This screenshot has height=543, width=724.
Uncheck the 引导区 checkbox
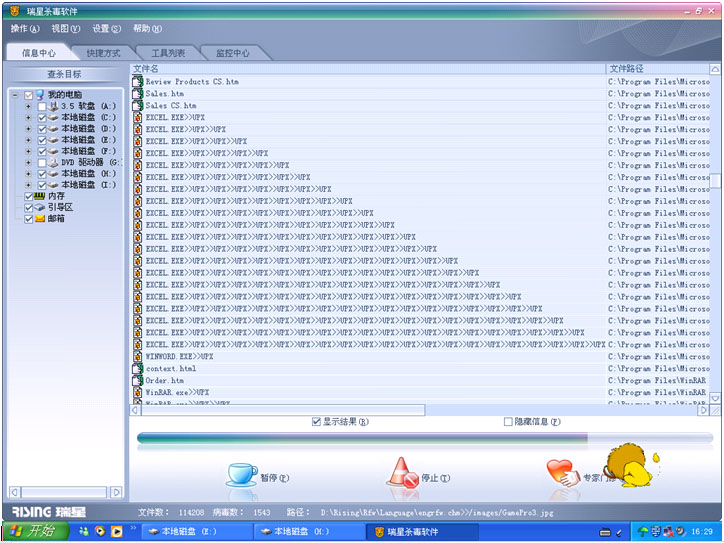coord(29,208)
